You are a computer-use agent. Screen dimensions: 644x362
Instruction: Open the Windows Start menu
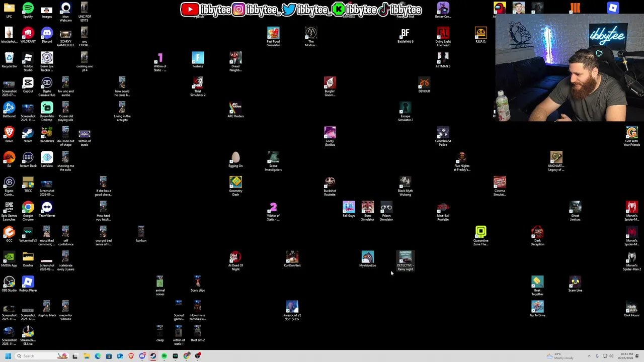(x=8, y=356)
